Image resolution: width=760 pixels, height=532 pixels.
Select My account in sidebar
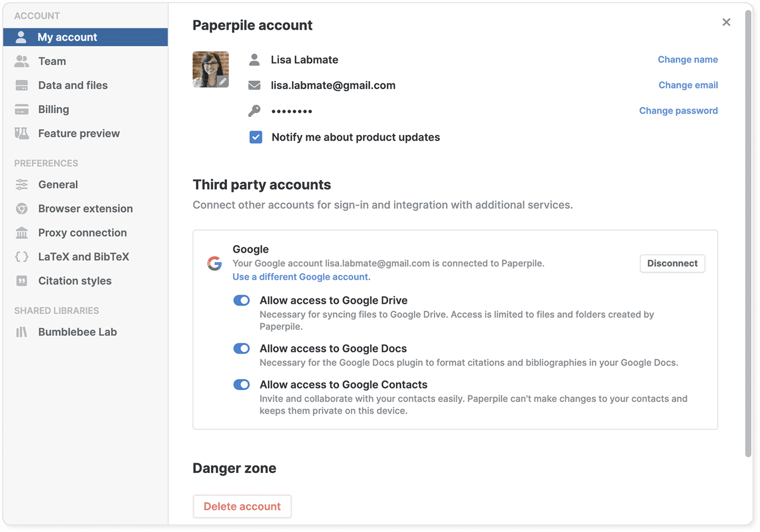[67, 37]
